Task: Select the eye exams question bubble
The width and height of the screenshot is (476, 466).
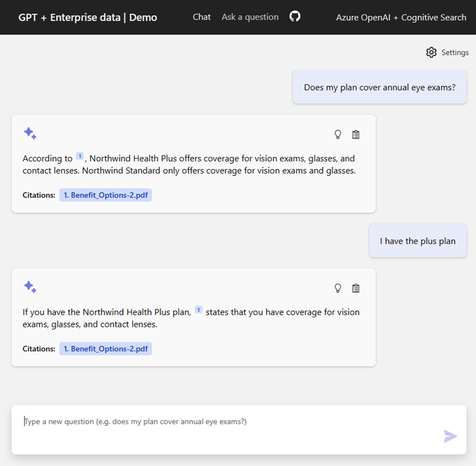Action: [379, 86]
